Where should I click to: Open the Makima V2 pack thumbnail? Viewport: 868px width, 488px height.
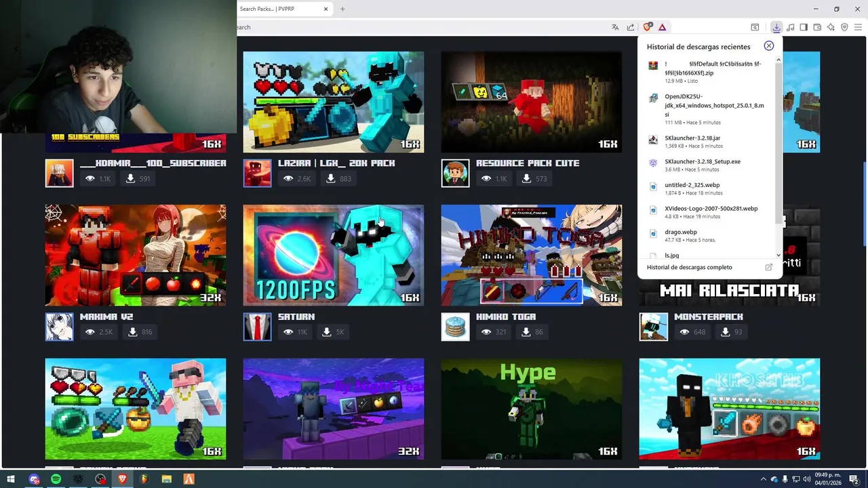(x=136, y=255)
